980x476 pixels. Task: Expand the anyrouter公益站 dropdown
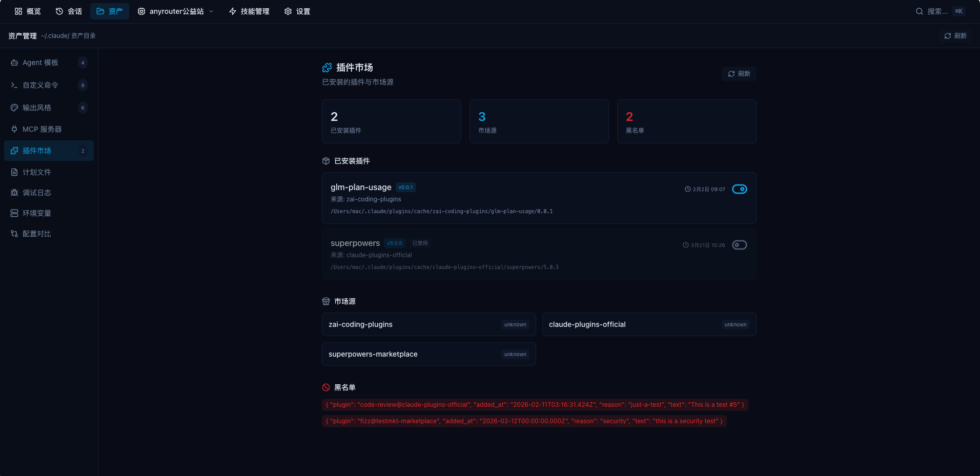(176, 11)
